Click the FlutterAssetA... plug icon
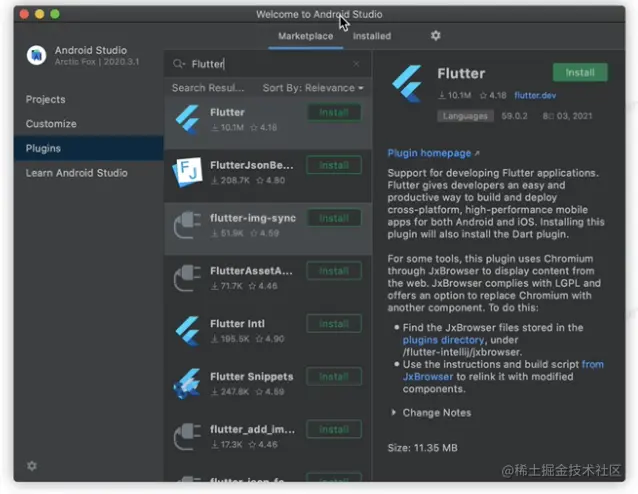 point(187,278)
